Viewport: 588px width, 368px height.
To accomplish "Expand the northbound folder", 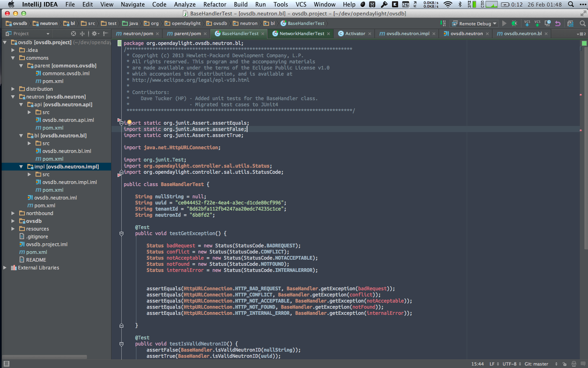I will pyautogui.click(x=13, y=213).
